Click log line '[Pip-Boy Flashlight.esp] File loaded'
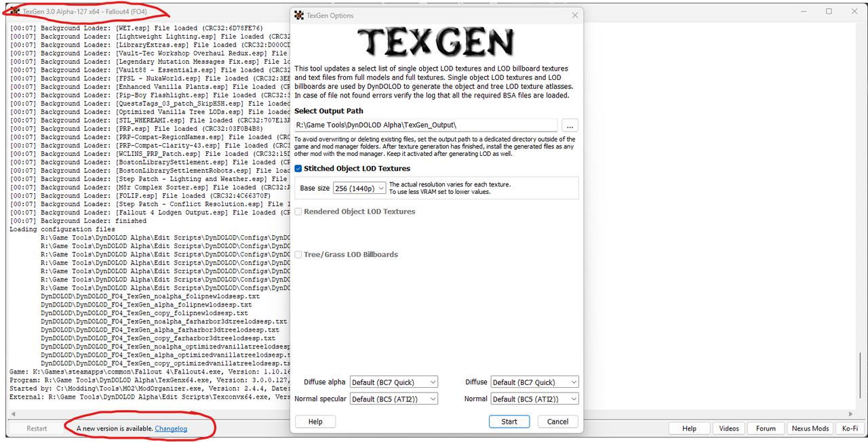The height and width of the screenshot is (442, 868). pos(150,96)
